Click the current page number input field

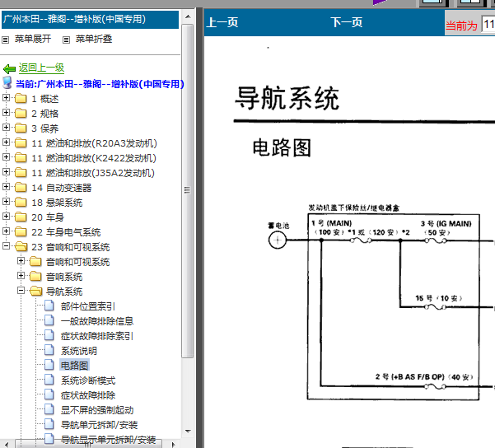[x=488, y=24]
